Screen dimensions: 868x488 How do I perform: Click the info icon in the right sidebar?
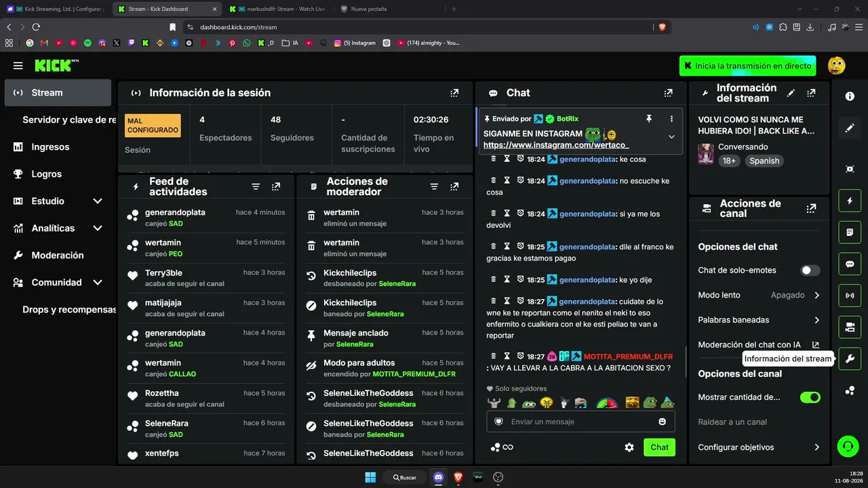850,96
